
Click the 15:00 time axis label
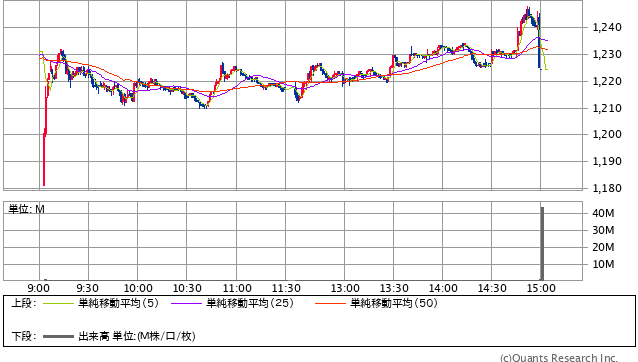(x=541, y=288)
